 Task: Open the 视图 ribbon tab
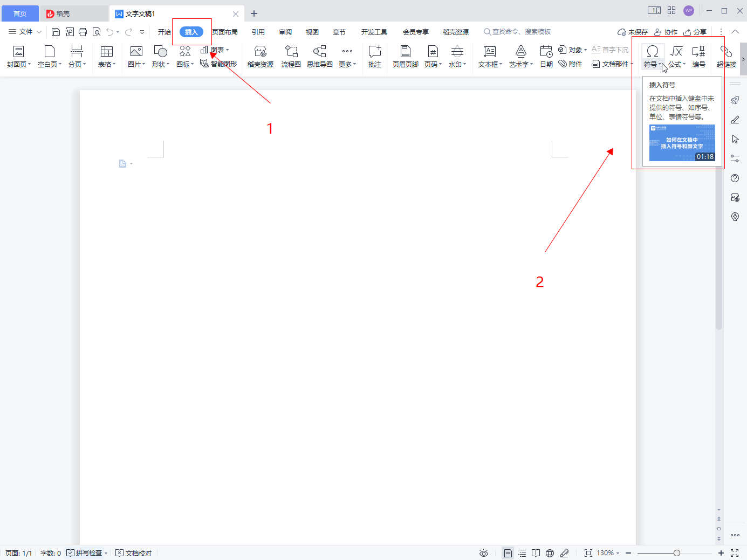point(312,32)
